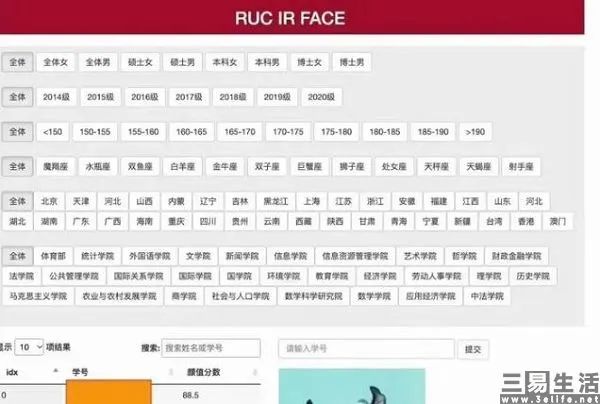Show only 2016级 students

145,97
